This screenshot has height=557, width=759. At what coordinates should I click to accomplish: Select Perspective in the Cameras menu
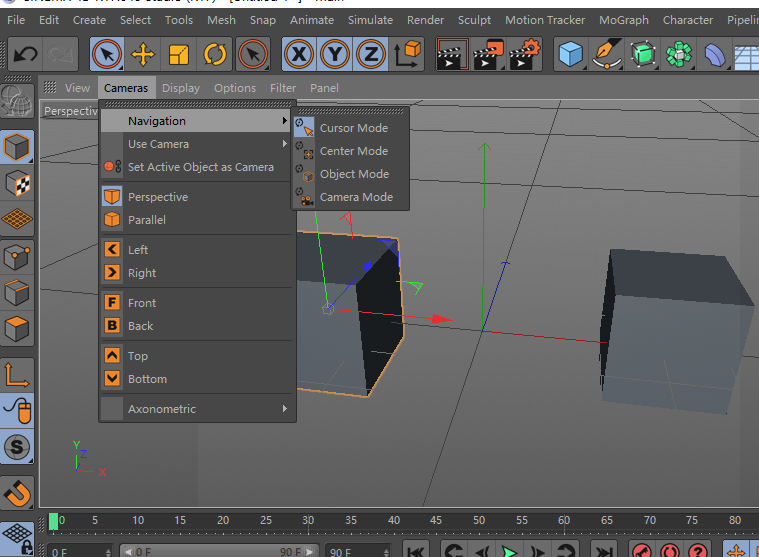point(158,197)
